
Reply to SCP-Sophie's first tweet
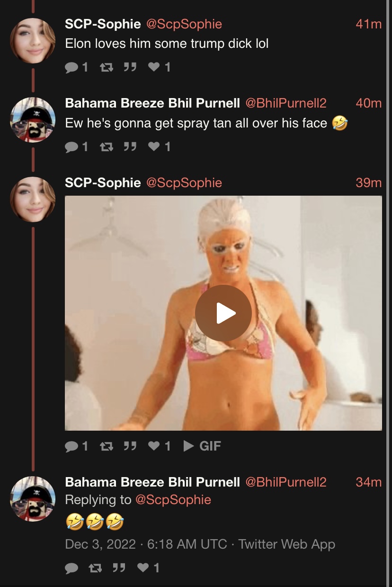pyautogui.click(x=76, y=68)
